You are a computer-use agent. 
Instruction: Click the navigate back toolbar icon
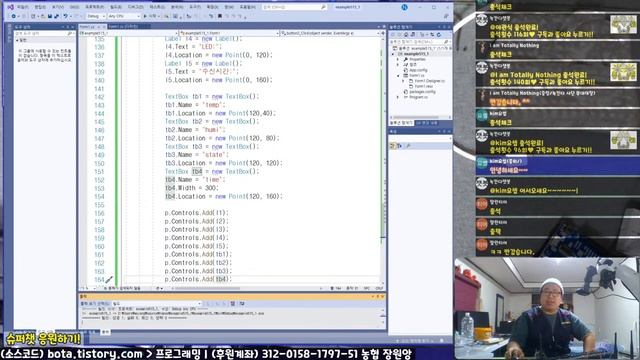pos(13,16)
